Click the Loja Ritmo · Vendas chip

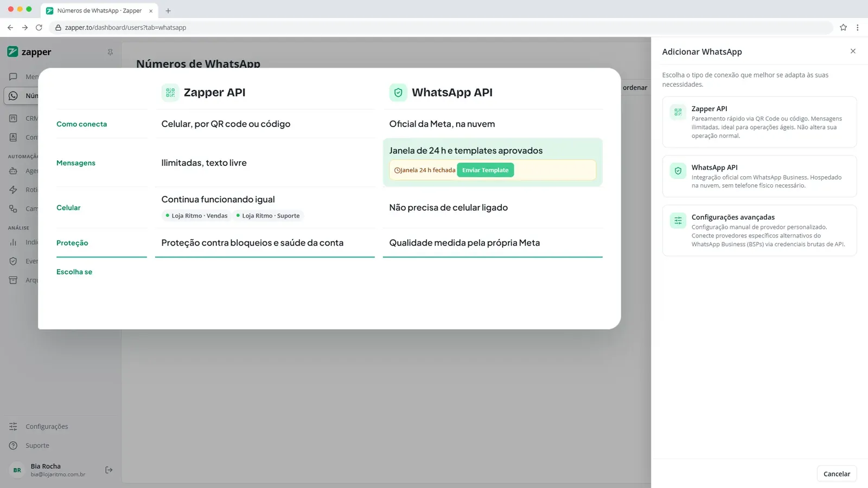(196, 216)
